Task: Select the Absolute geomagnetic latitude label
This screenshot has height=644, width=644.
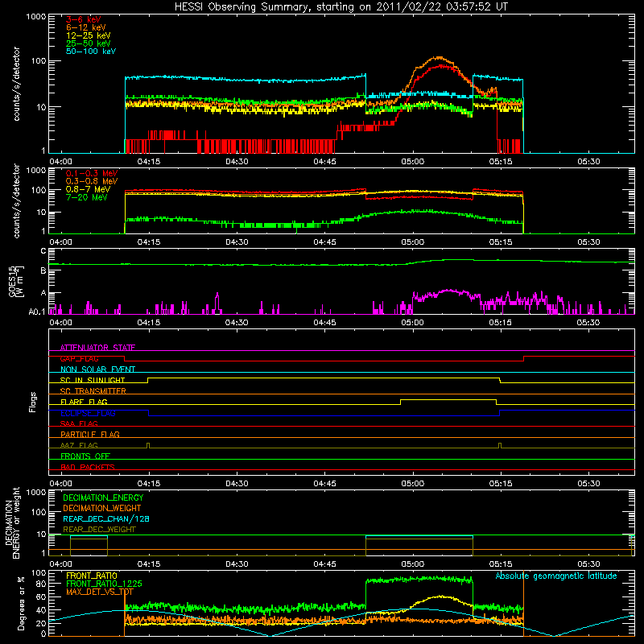Action: (556, 576)
